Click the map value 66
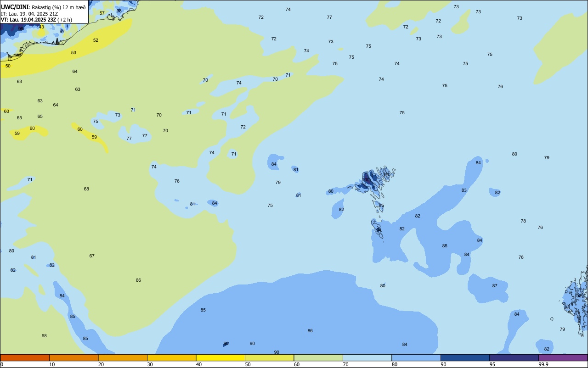Viewport: 588px width, 368px height. (138, 280)
